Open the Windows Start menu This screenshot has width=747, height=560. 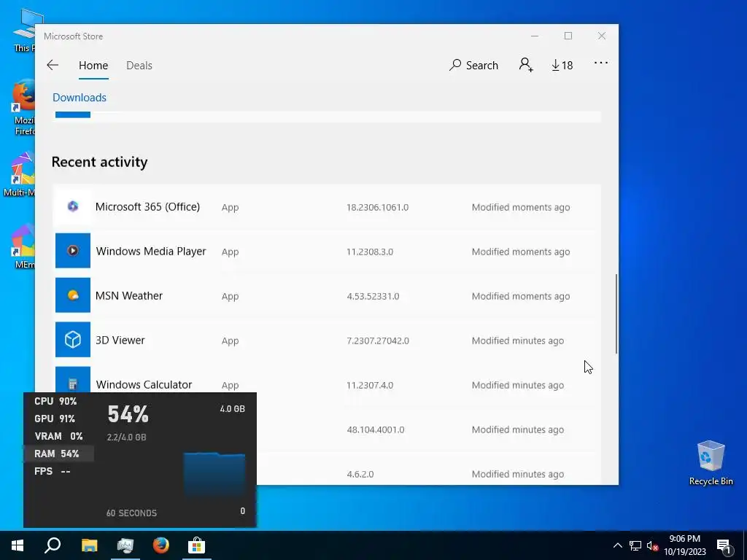[18, 545]
